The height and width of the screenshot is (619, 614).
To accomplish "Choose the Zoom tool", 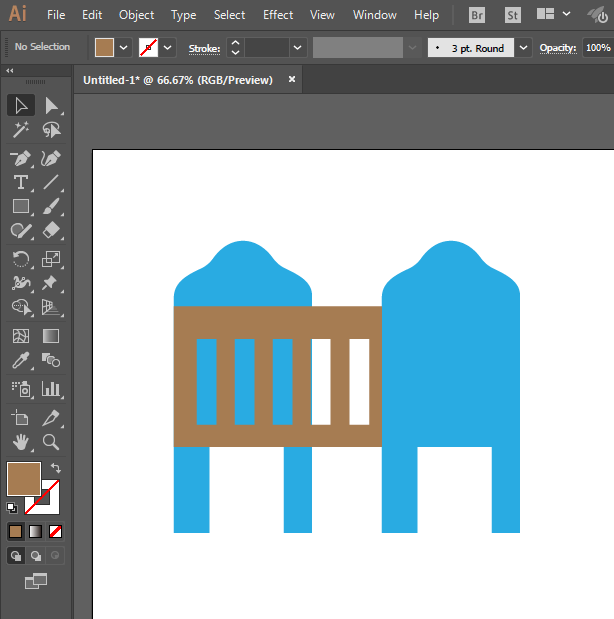I will tap(51, 441).
